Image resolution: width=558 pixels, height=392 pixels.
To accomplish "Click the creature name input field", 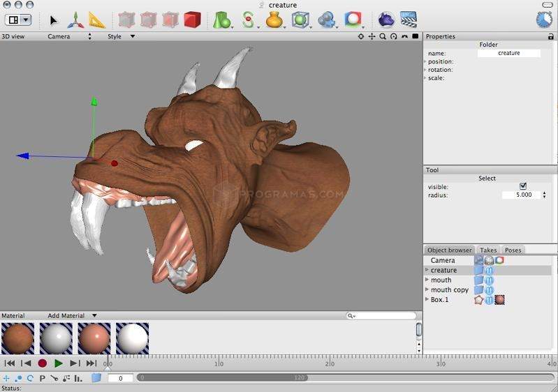I will (x=508, y=53).
